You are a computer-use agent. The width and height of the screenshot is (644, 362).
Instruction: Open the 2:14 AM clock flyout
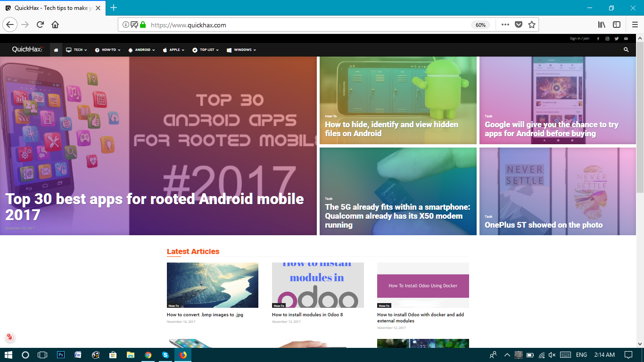pyautogui.click(x=604, y=355)
